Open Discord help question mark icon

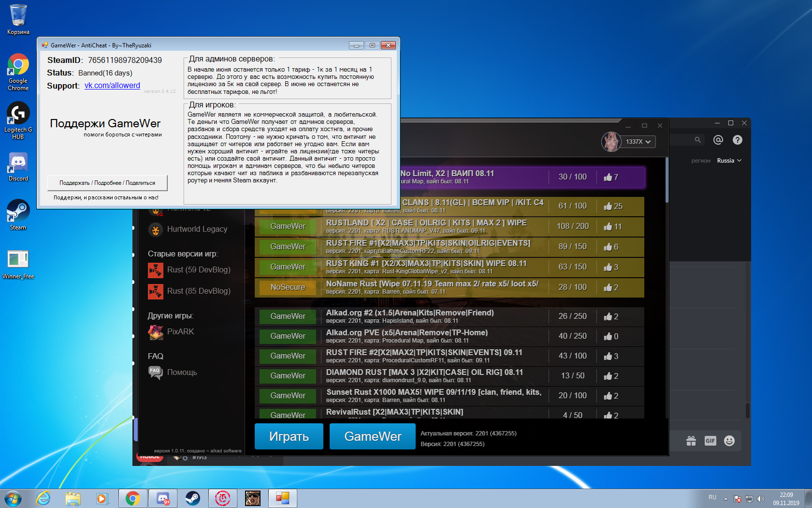pyautogui.click(x=737, y=140)
